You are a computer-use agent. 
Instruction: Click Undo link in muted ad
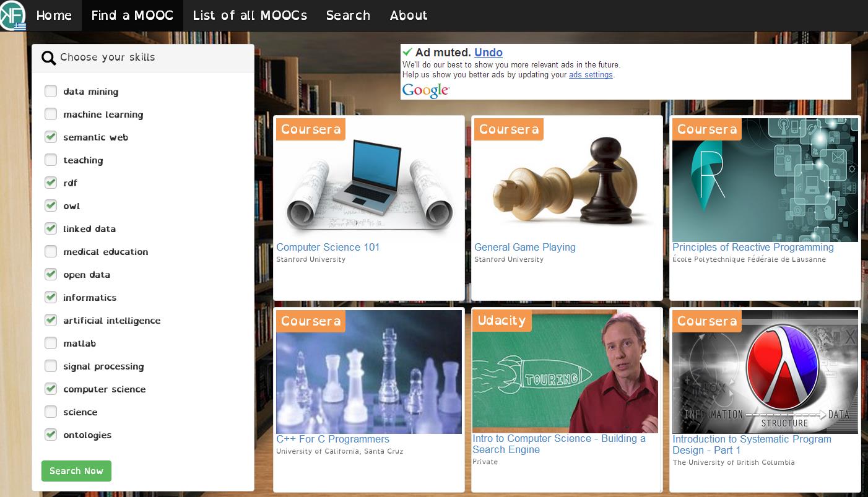click(488, 53)
